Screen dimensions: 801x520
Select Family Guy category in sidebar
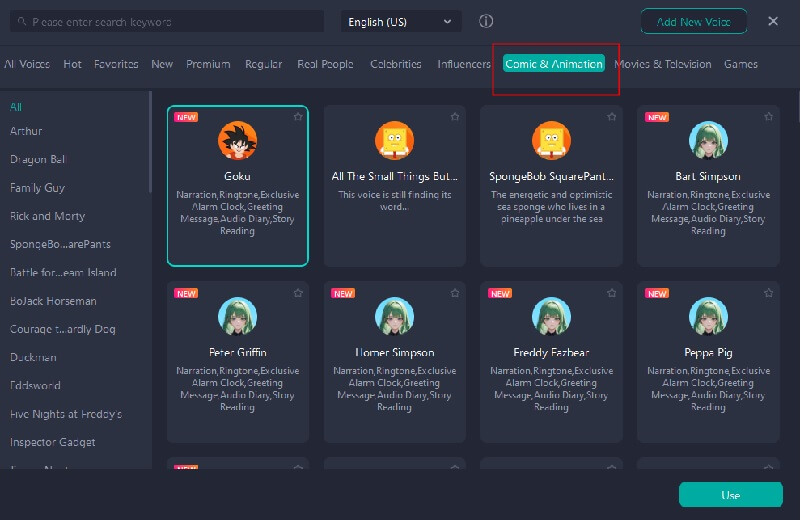pos(37,188)
